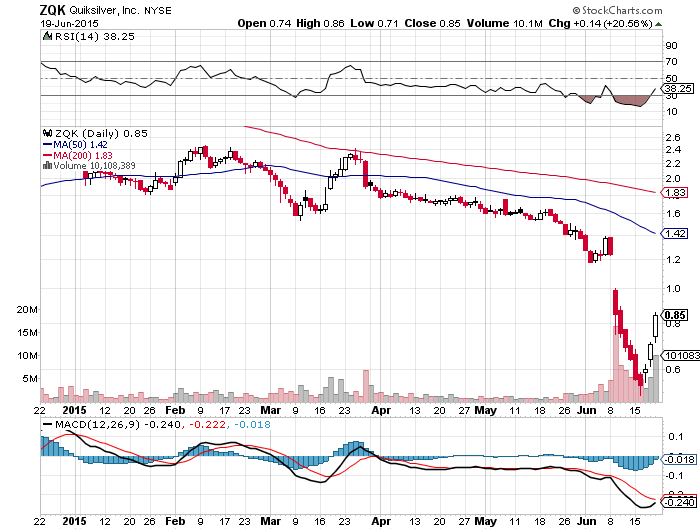Click the volume value tag on right axis
The width and height of the screenshot is (700, 530).
[x=680, y=355]
